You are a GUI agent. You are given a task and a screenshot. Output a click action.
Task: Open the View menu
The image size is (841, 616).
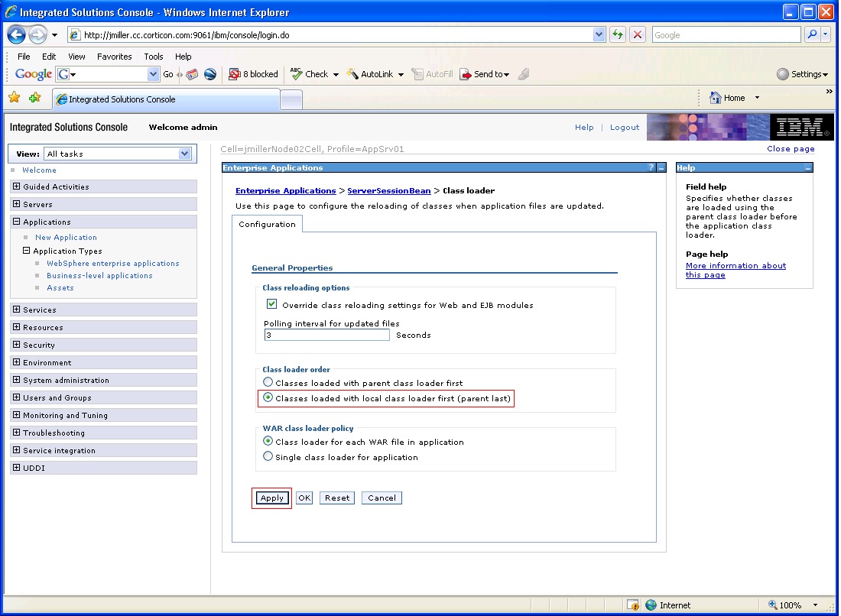pyautogui.click(x=76, y=57)
